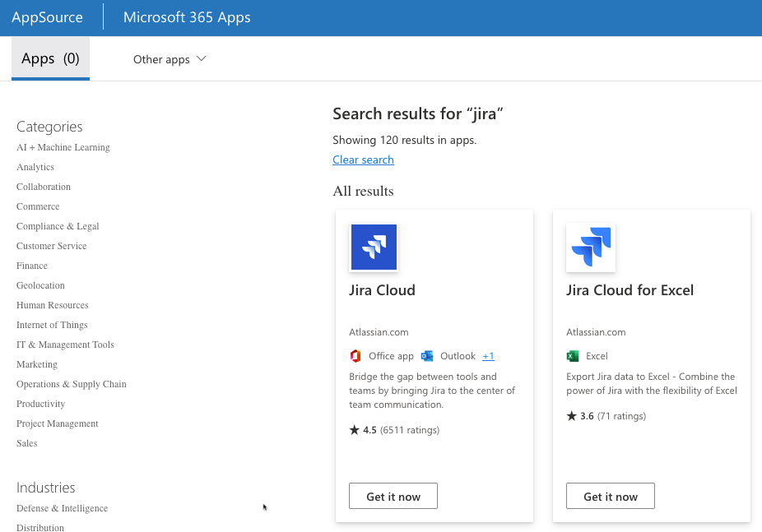Click Atlassian.com publisher on Jira Cloud card
Viewport: 762px width, 532px height.
click(x=379, y=332)
